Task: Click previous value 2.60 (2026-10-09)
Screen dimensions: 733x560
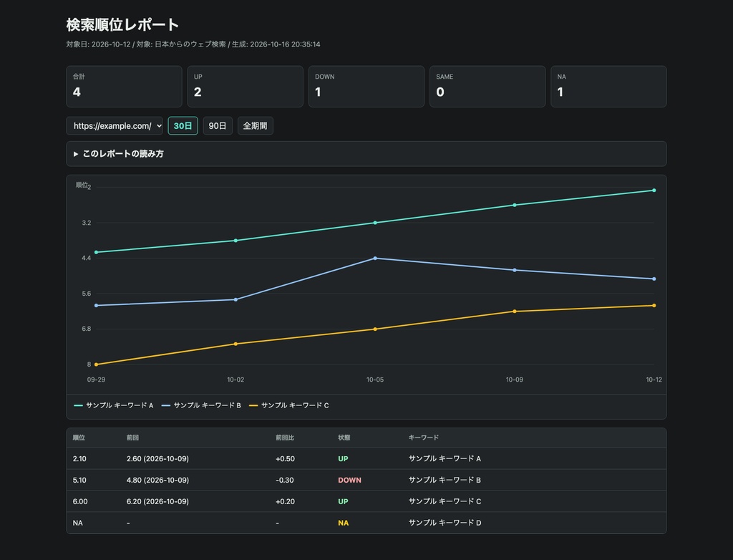Action: 157,459
